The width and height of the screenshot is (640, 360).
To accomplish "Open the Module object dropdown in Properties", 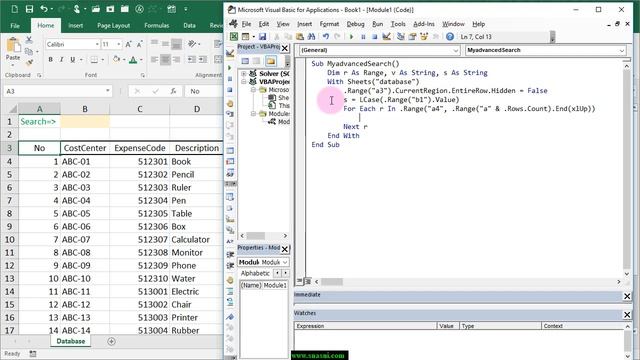I will [285, 262].
